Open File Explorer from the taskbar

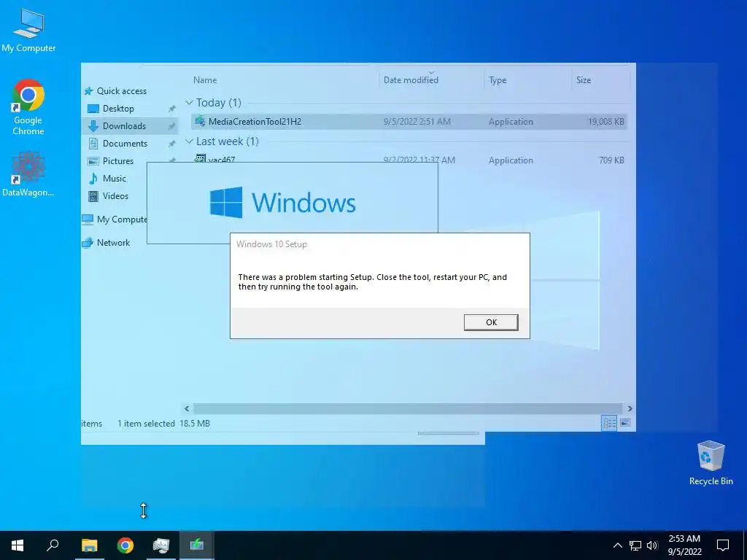tap(89, 545)
